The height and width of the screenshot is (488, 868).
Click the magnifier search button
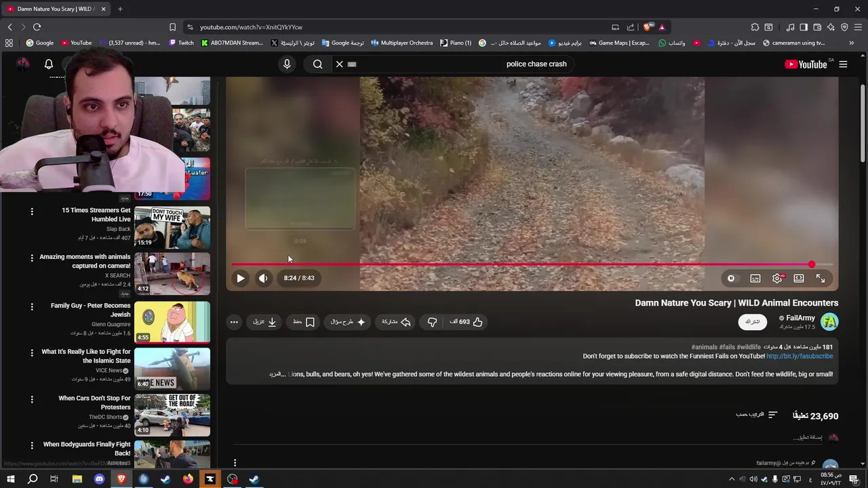(x=317, y=64)
